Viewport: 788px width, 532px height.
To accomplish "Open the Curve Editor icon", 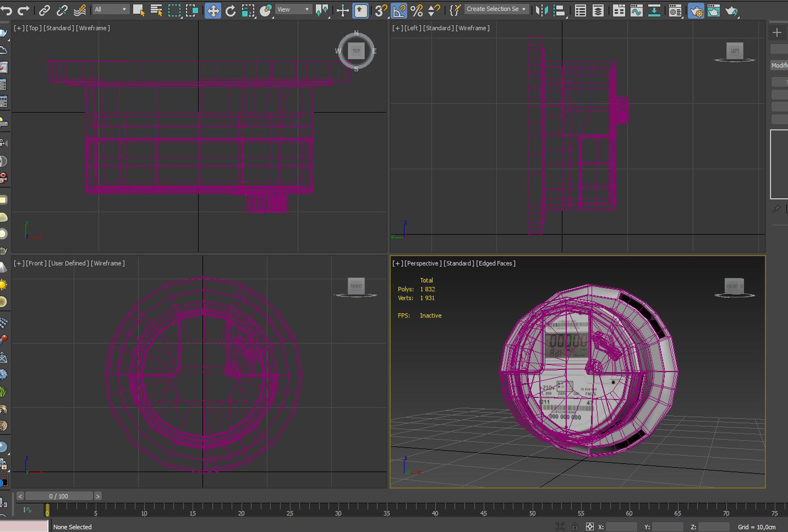I will 636,11.
